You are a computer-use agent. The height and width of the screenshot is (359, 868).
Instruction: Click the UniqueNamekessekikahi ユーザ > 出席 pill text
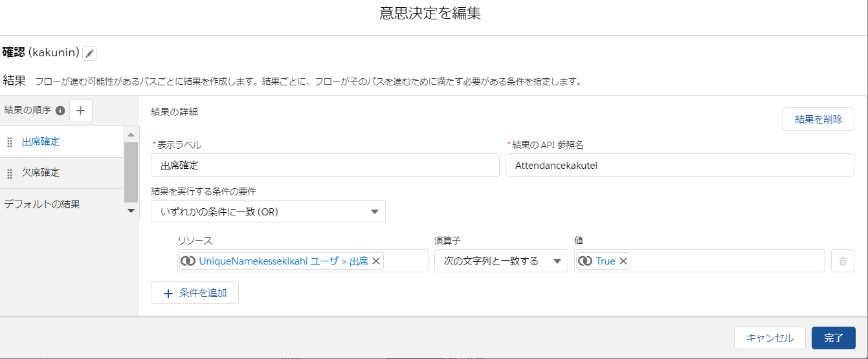pyautogui.click(x=284, y=261)
